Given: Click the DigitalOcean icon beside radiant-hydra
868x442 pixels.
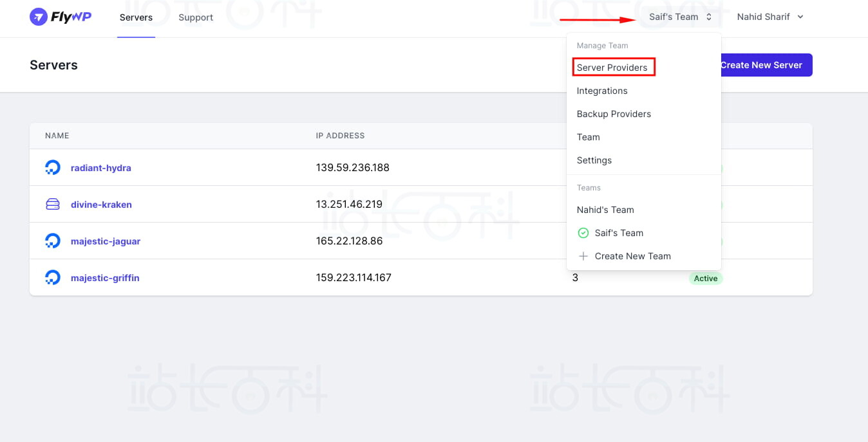Looking at the screenshot, I should point(53,168).
